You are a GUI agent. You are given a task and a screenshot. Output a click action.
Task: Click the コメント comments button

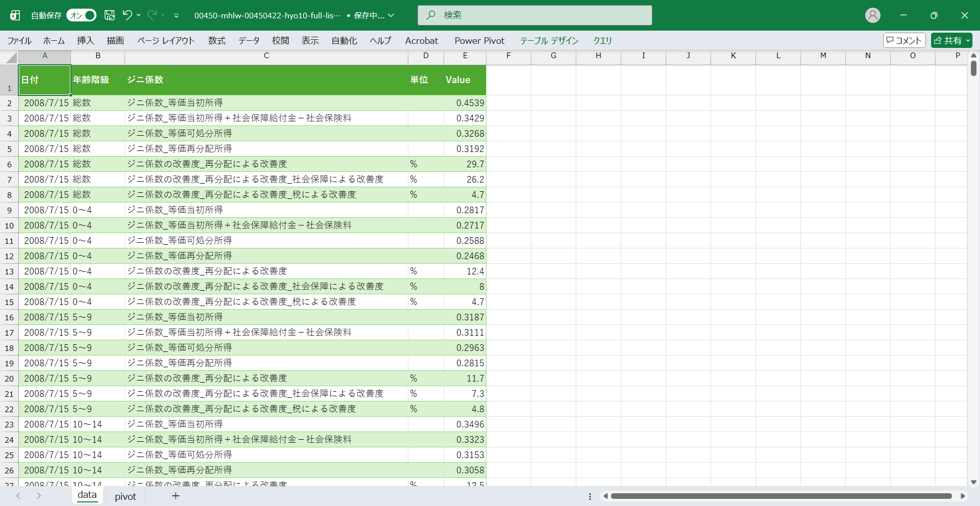coord(904,40)
